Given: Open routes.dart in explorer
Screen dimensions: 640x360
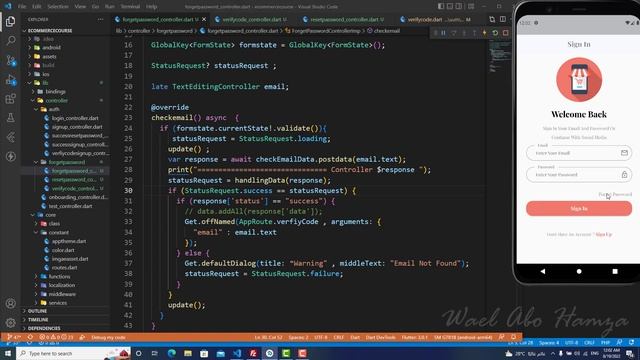Looking at the screenshot, I should [x=64, y=268].
